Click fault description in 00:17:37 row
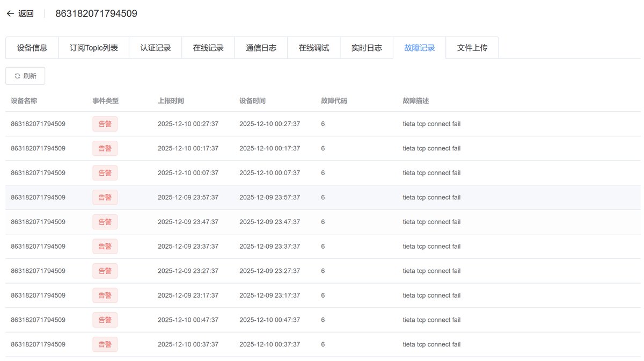This screenshot has height=361, width=644. click(x=431, y=148)
